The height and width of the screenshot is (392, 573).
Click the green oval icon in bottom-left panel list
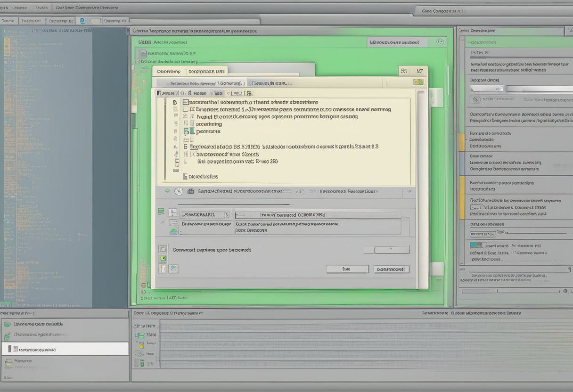[x=7, y=324]
